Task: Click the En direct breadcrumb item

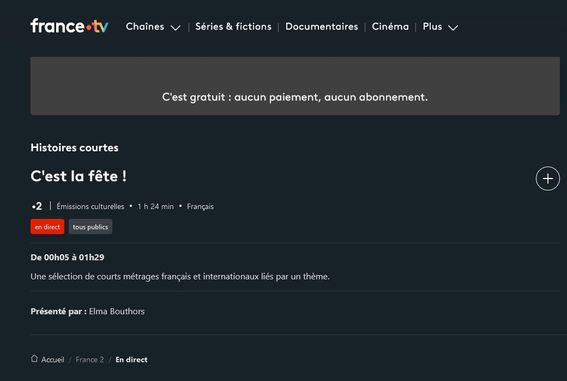Action: (x=131, y=360)
